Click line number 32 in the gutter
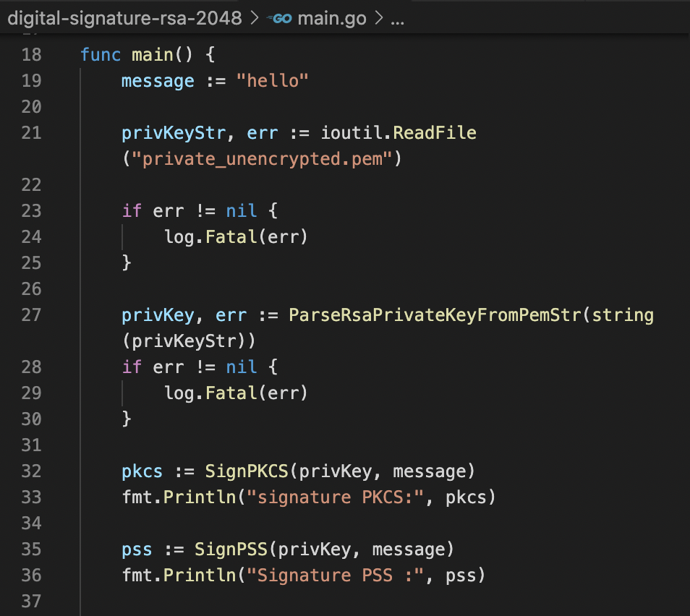 32,471
